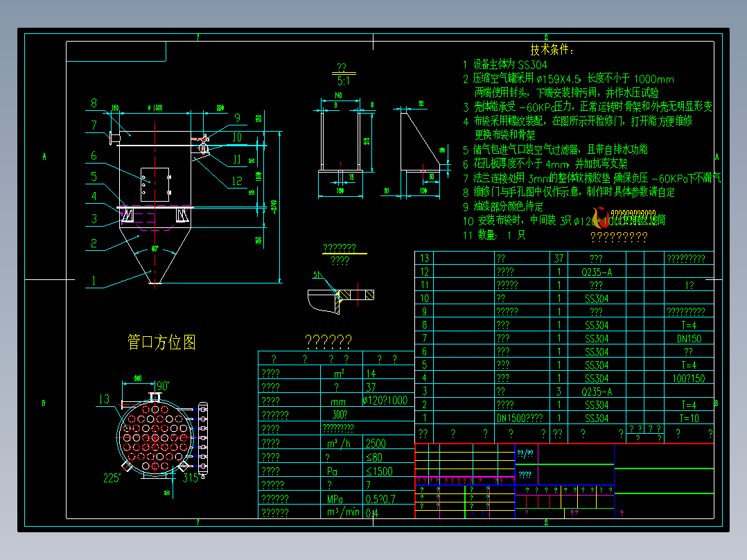747x560 pixels.
Task: Select the 60° hopper angle dimension
Action: [x=155, y=249]
